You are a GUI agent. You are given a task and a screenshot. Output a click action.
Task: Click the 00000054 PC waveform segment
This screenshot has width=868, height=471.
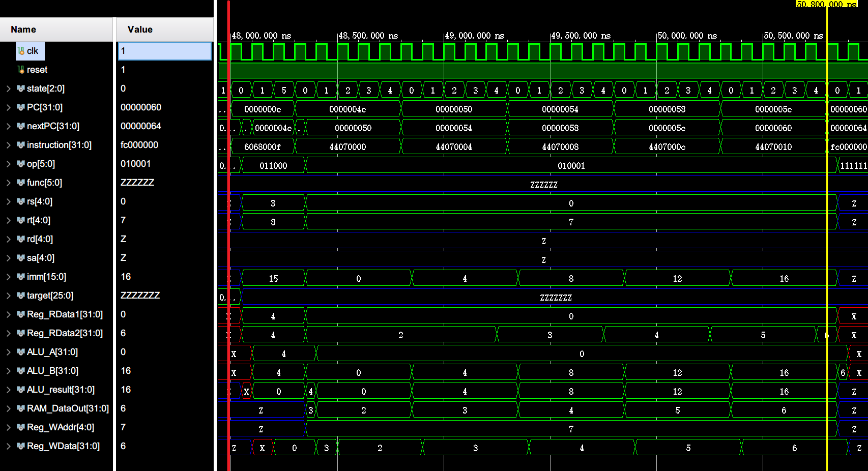click(560, 109)
